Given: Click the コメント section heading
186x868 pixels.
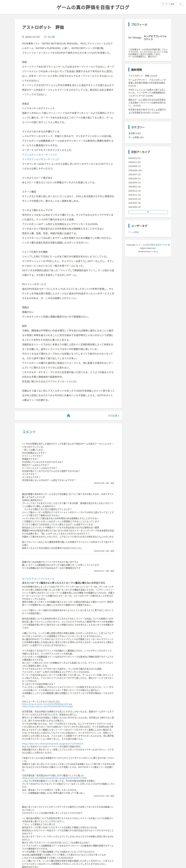Looking at the screenshot, I should [x=29, y=432].
